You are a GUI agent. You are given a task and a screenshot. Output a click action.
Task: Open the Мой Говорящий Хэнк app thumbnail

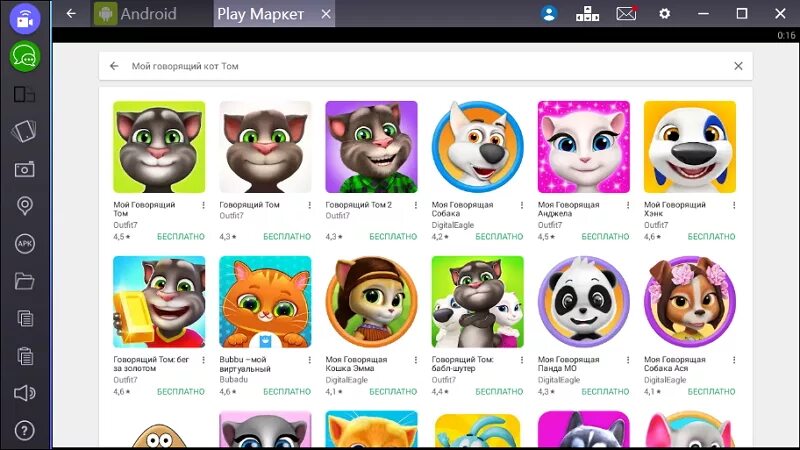(x=690, y=147)
